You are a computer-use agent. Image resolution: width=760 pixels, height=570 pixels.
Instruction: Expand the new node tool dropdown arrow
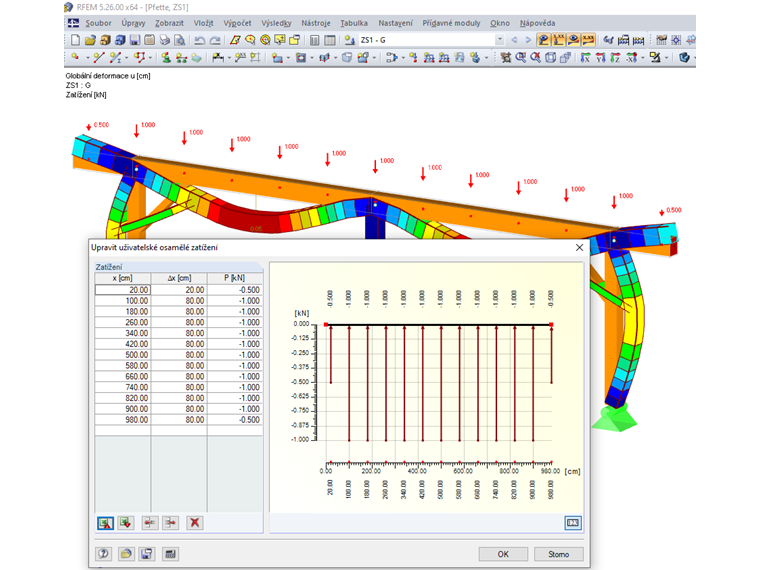coord(88,58)
